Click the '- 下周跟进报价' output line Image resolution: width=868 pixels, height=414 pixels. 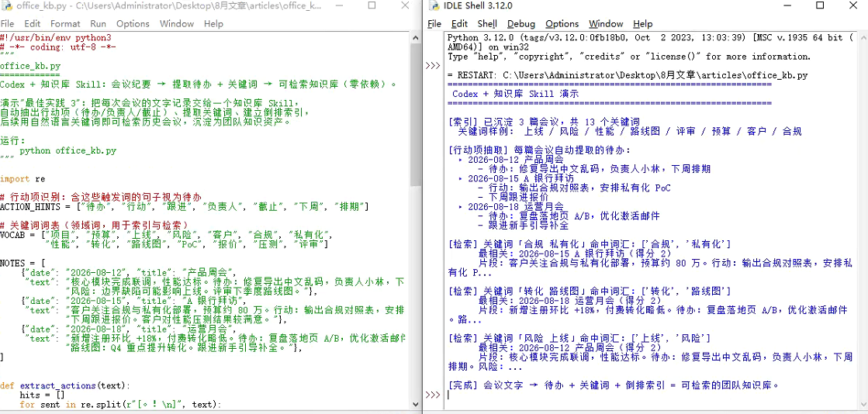513,197
